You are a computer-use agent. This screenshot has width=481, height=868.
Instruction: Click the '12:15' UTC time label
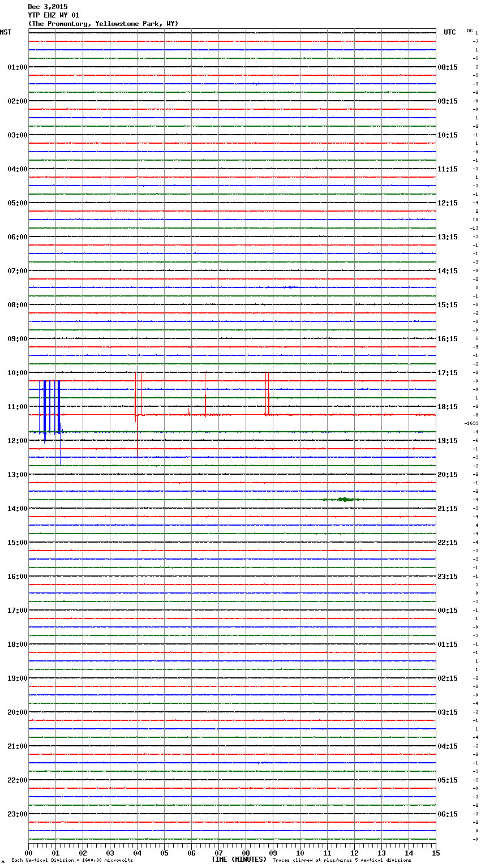448,203
